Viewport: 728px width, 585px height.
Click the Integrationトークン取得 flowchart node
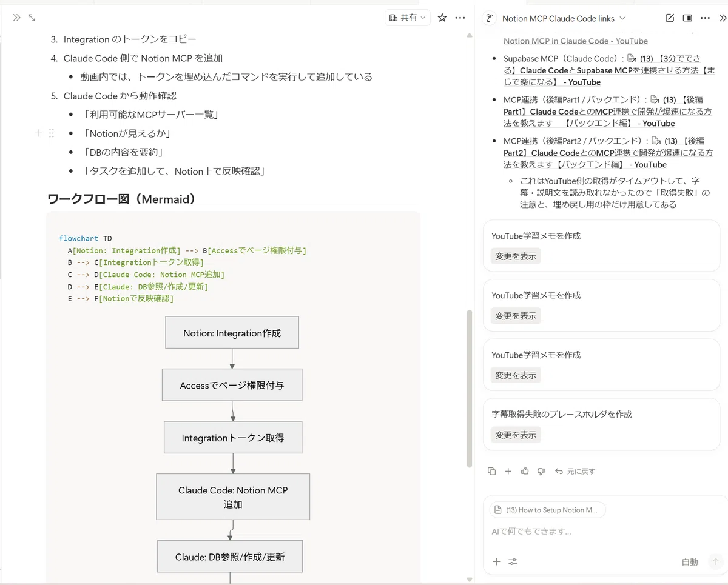click(233, 438)
